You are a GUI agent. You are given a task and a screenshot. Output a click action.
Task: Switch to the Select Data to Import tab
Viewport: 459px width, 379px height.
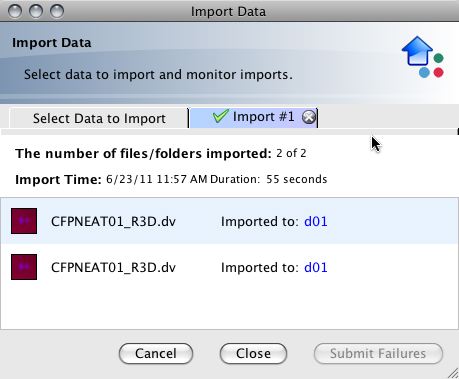pyautogui.click(x=99, y=118)
